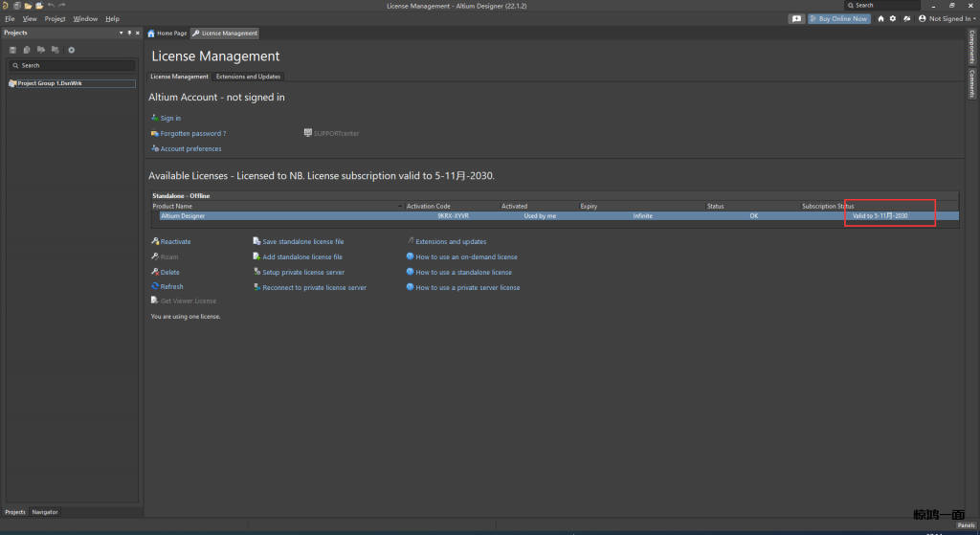The width and height of the screenshot is (980, 535).
Task: Close the Projects panel with its X
Action: pos(138,33)
